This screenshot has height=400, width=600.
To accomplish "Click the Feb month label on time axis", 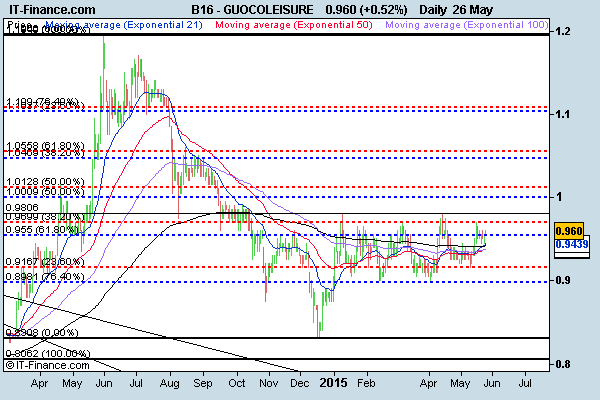I will (x=366, y=383).
